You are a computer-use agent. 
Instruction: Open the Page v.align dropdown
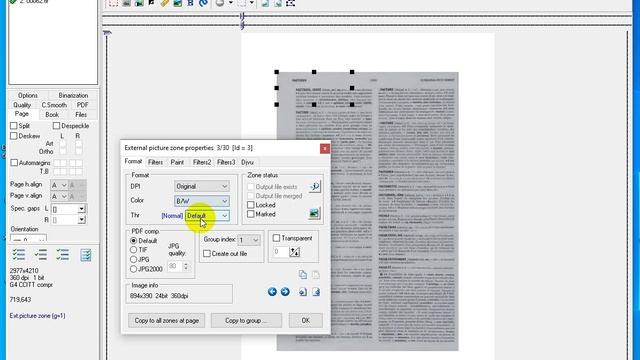pyautogui.click(x=59, y=196)
